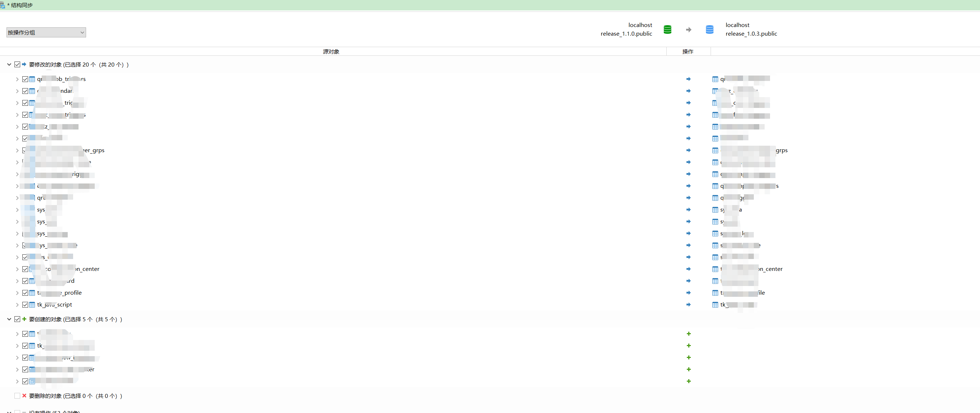Click green plus in last row under 要创建的对象

(689, 381)
